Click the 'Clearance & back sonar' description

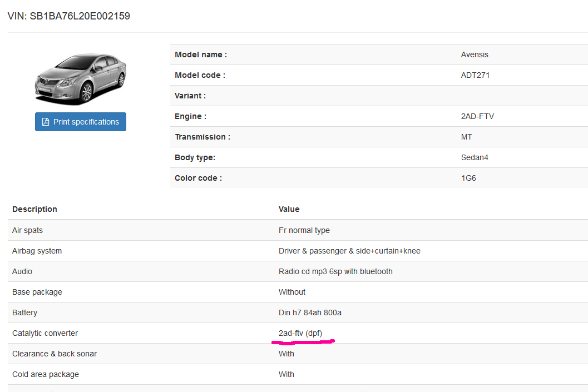55,354
